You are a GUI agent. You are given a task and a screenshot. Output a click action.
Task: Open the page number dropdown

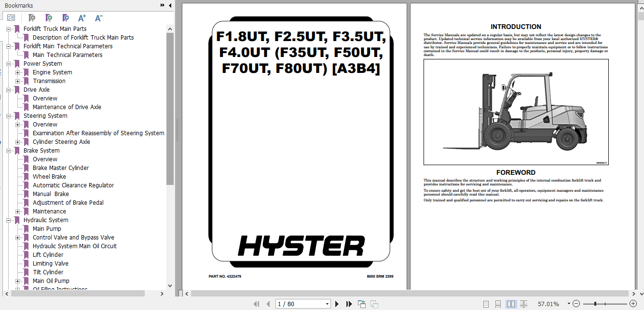click(327, 304)
